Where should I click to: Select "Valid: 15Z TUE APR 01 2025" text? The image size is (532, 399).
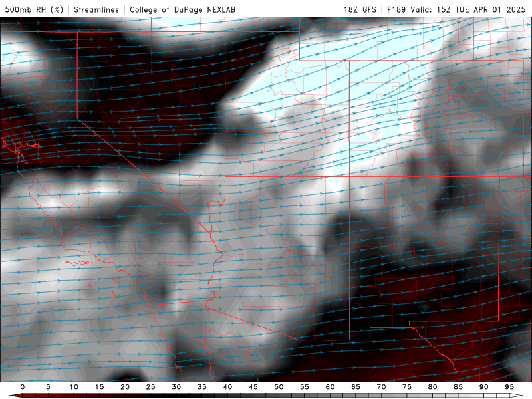point(468,9)
